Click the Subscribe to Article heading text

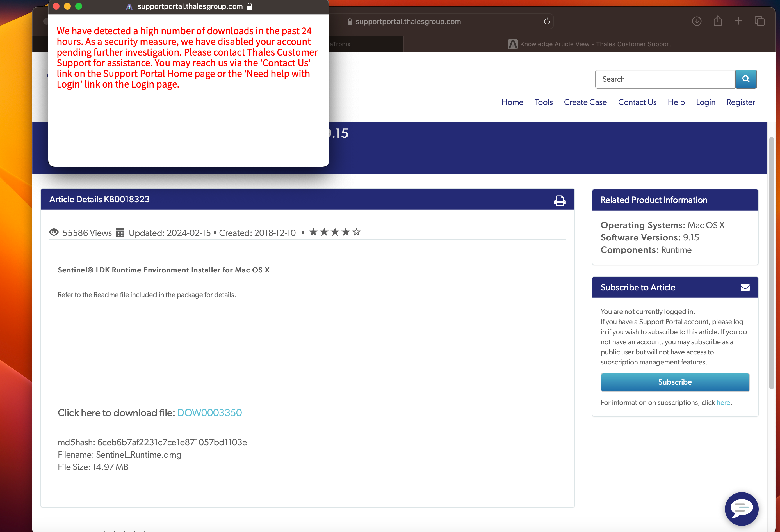638,288
